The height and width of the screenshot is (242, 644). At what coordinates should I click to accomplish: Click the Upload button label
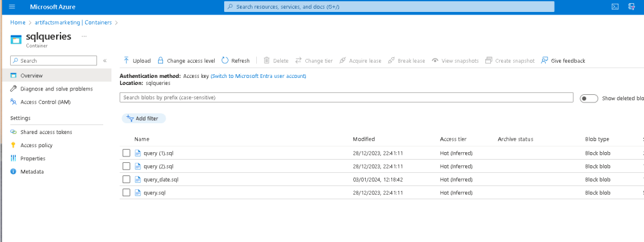point(142,61)
